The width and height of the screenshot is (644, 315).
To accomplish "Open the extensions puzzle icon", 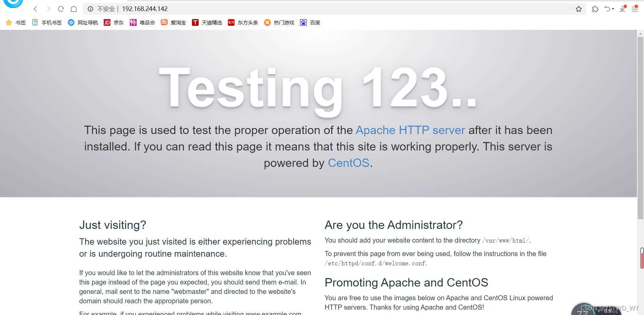I will [595, 9].
